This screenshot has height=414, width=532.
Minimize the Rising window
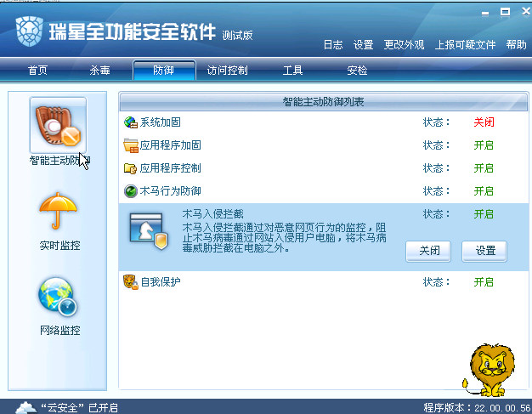(x=485, y=14)
